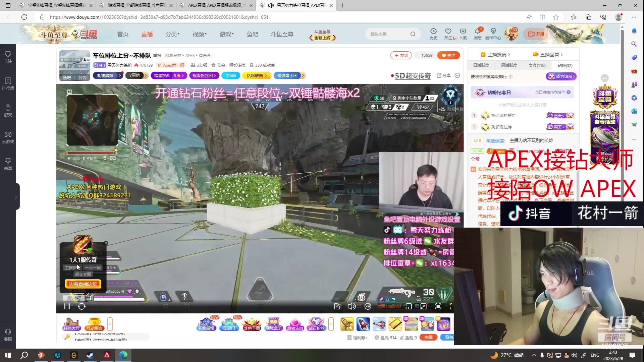Open 甜蜜告白 gift activity icon
This screenshot has width=644, height=362.
295,324
